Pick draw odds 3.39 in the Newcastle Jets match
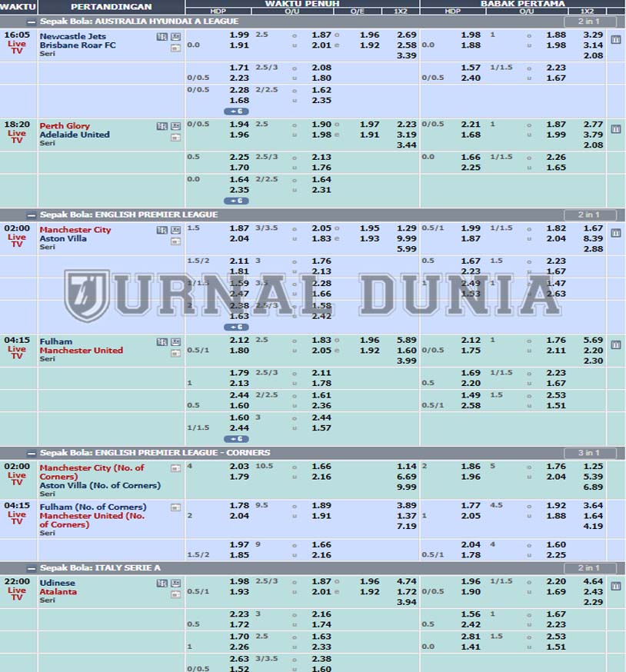The width and height of the screenshot is (626, 672). pyautogui.click(x=407, y=55)
